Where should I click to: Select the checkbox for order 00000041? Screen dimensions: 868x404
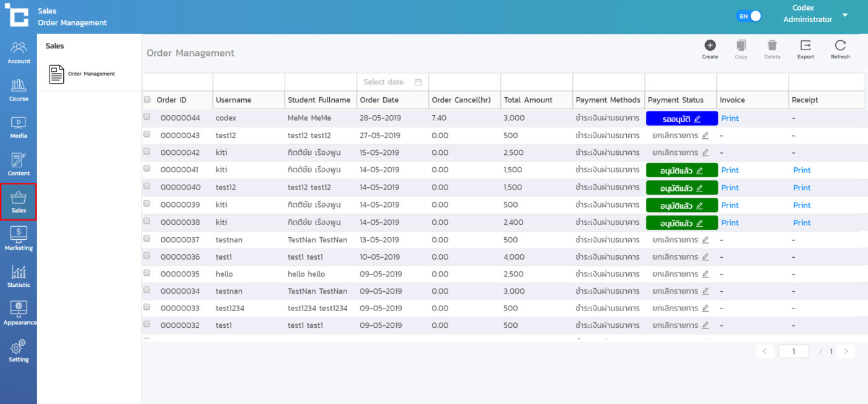[x=147, y=169]
